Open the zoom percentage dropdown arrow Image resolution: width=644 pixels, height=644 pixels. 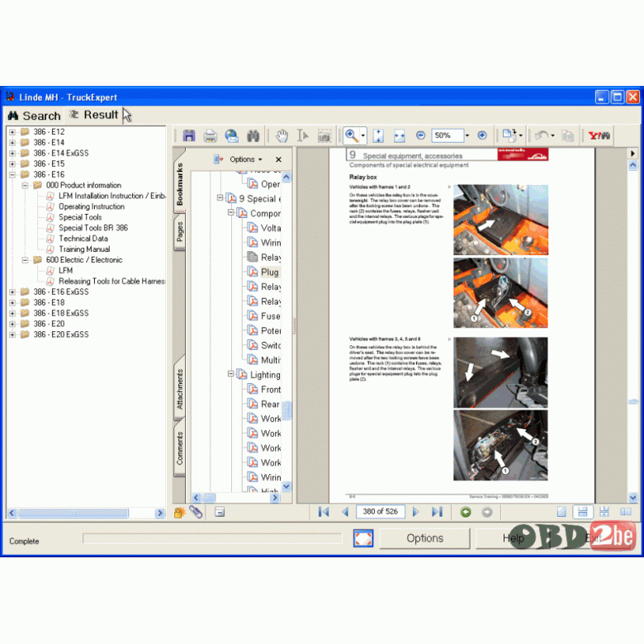pyautogui.click(x=467, y=135)
